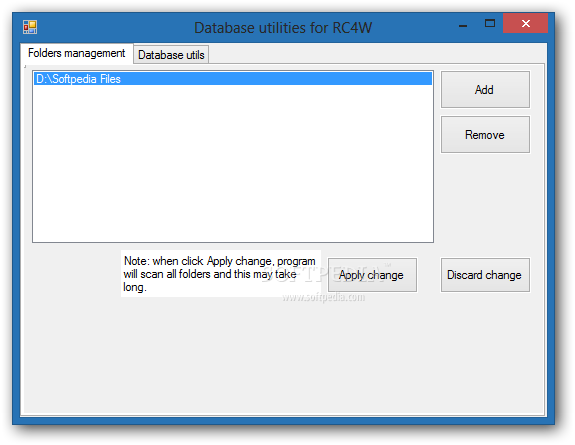Click the Add button
Viewport: 575px width, 445px height.
485,90
